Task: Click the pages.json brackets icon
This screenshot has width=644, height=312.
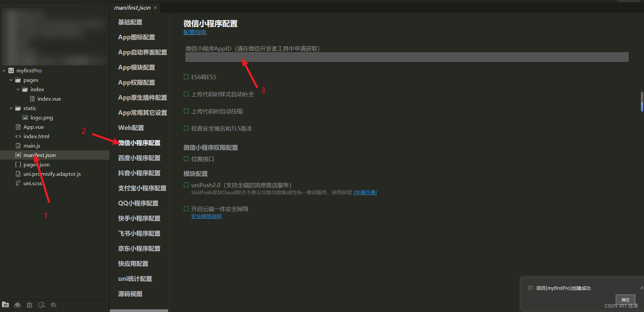Action: coord(18,164)
